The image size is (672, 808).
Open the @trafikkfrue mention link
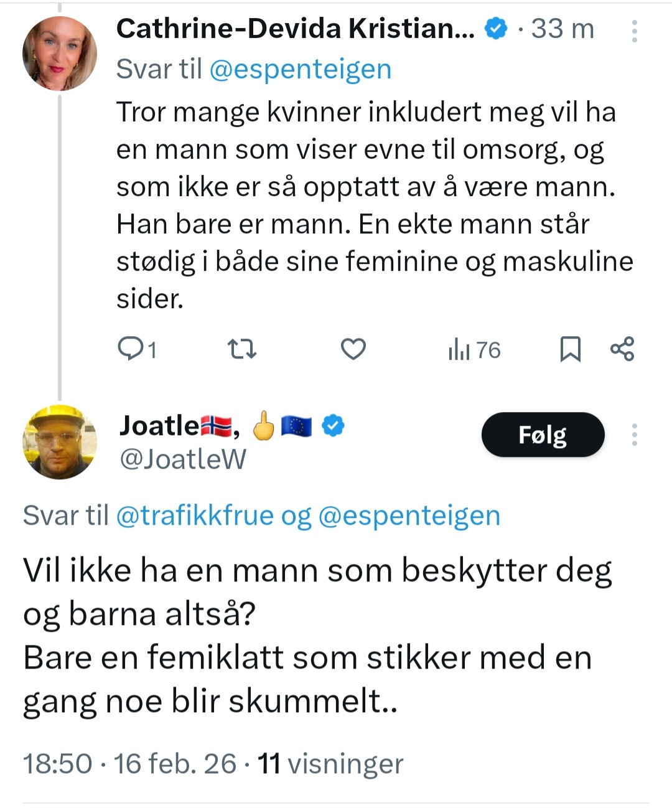pos(195,515)
